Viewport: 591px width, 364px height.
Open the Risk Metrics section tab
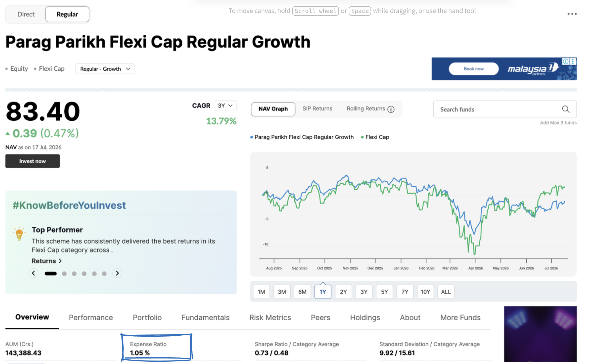tap(270, 317)
